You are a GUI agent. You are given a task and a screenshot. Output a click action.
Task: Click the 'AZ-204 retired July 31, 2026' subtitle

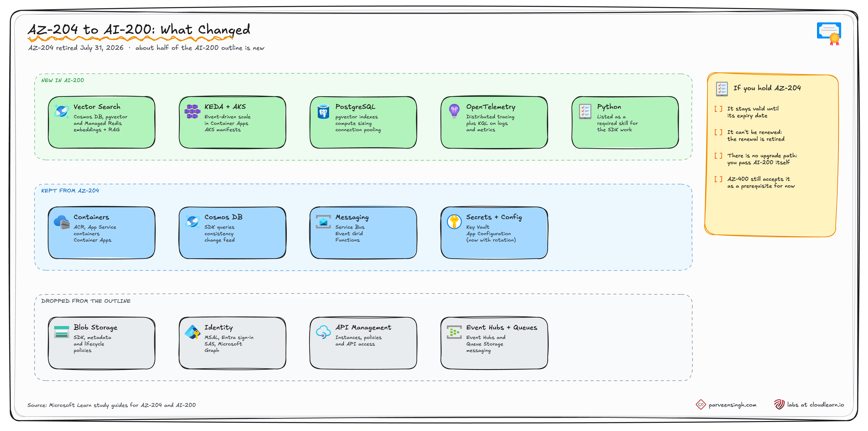76,48
